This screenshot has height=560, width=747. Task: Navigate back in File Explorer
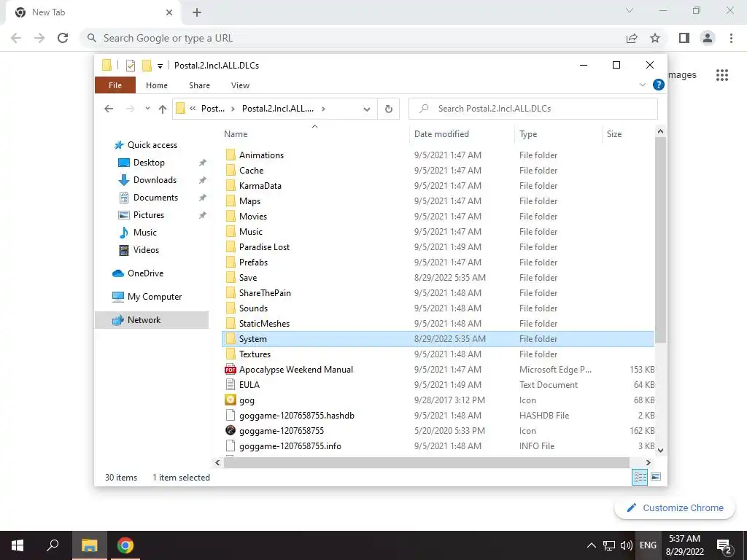tap(109, 109)
